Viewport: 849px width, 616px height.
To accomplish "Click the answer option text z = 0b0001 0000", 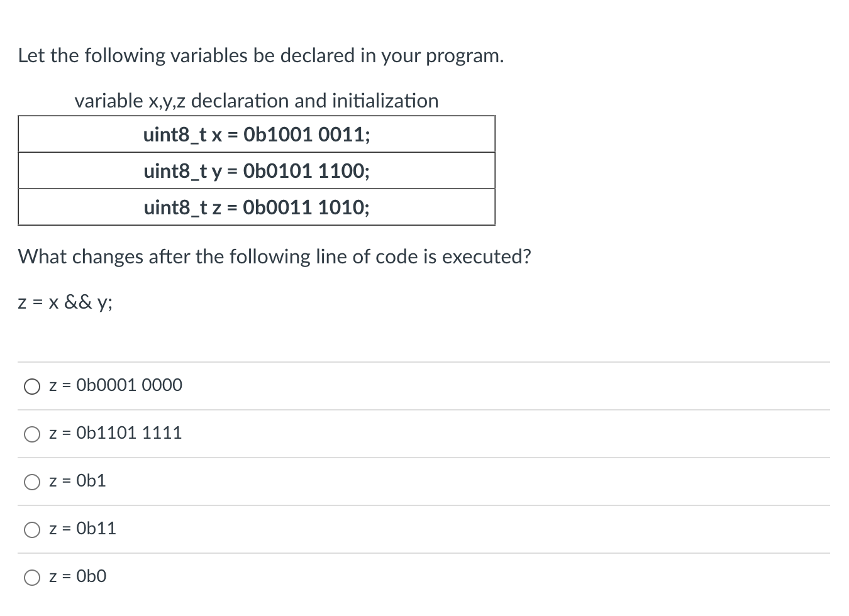I will pos(115,385).
